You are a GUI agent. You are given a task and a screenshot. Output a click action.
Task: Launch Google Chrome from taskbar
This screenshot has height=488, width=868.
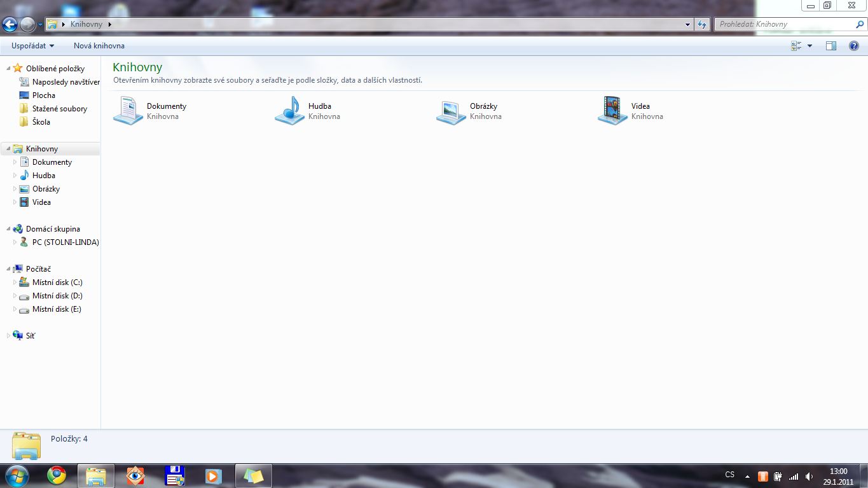coord(57,475)
